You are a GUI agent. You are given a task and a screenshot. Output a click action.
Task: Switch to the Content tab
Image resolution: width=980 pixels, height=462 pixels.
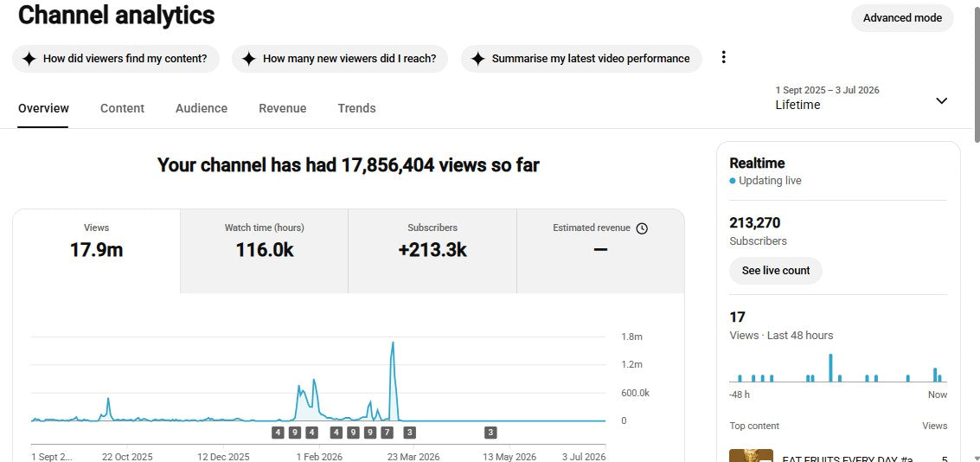coord(122,108)
